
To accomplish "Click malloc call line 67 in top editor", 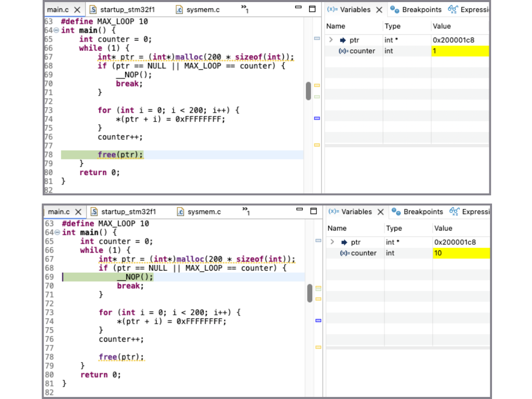I will click(x=196, y=57).
